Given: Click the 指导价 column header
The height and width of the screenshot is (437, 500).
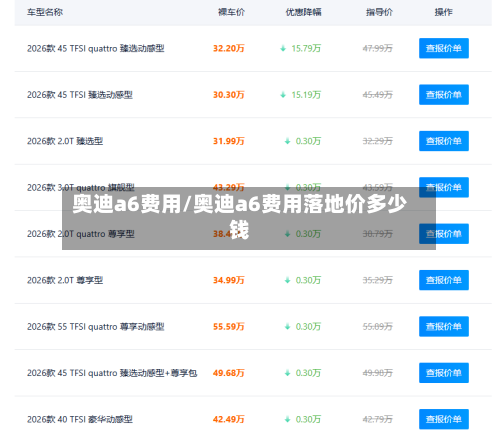Looking at the screenshot, I should point(379,12).
